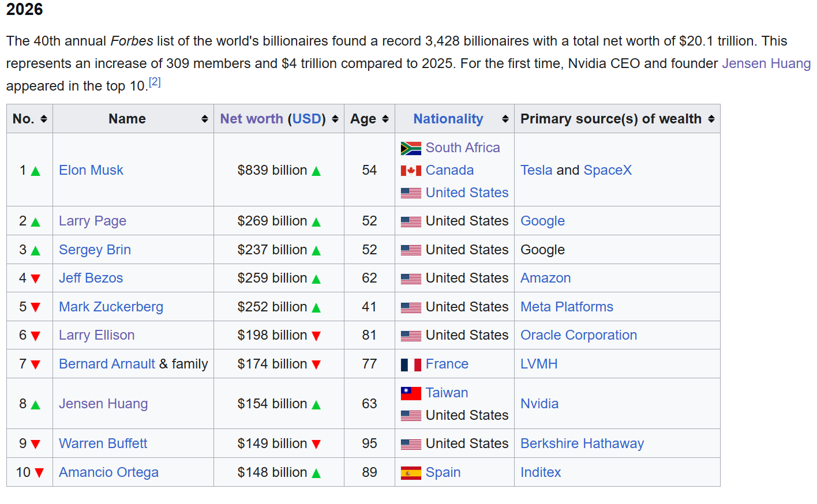Follow the Taiwan link
This screenshot has height=504, width=817.
coord(447,393)
